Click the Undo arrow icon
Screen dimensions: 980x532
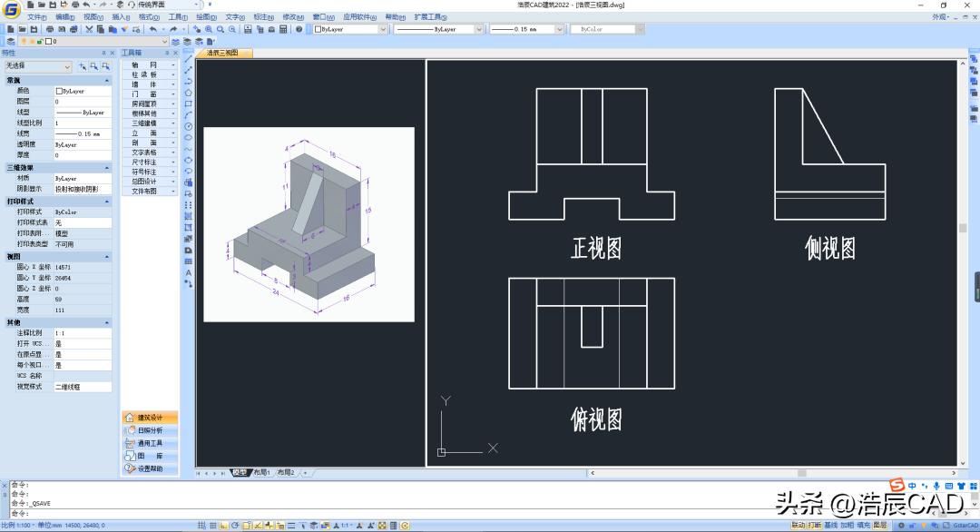[153, 28]
